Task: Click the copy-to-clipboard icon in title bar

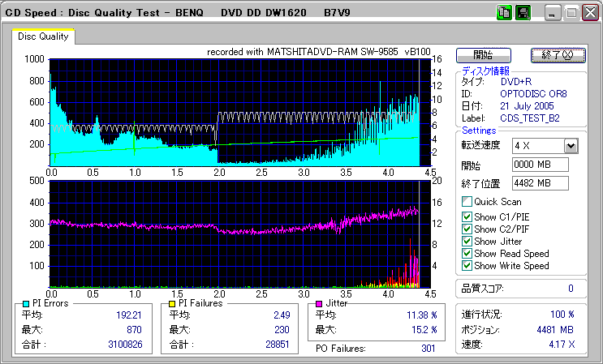Action: click(504, 13)
